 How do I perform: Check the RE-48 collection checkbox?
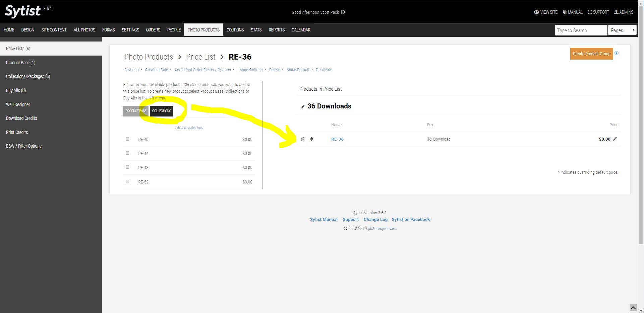pos(127,167)
